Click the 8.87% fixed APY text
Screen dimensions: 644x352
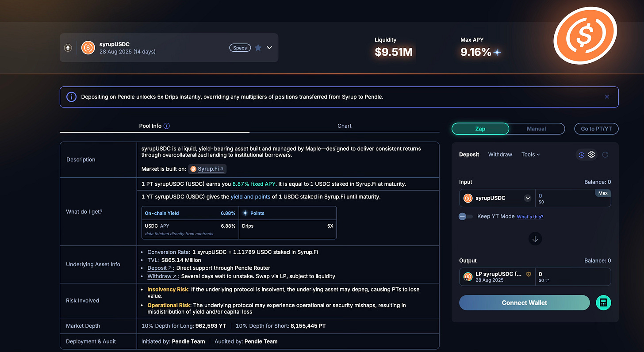click(x=254, y=184)
